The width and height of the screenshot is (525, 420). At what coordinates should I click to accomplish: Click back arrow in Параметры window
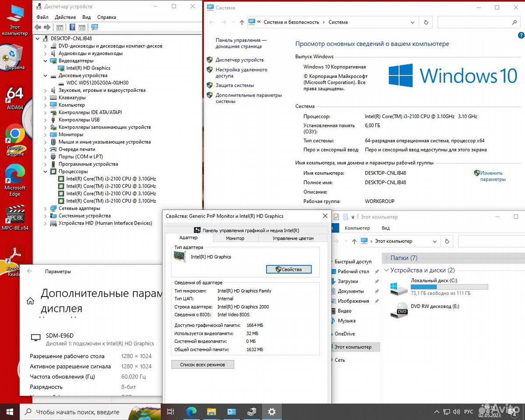[30, 271]
